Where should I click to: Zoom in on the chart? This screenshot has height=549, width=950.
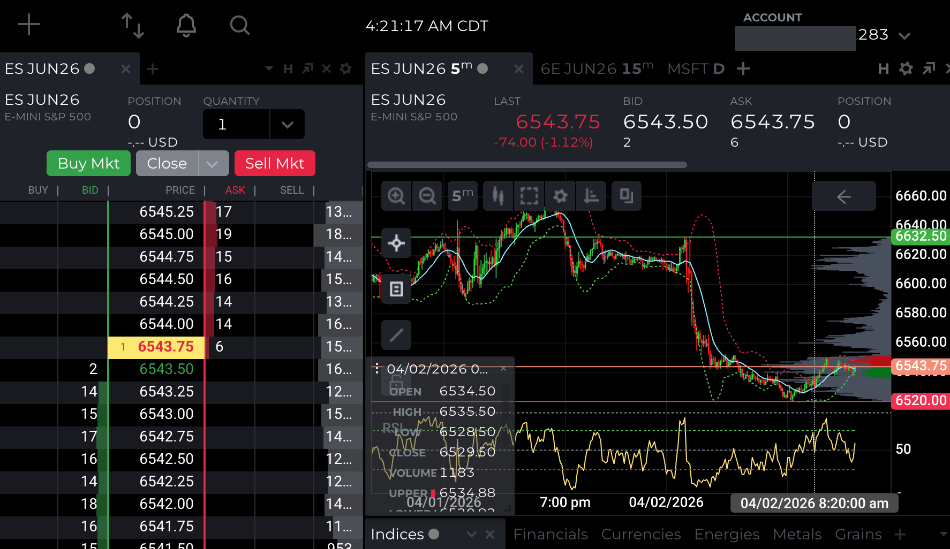point(396,196)
